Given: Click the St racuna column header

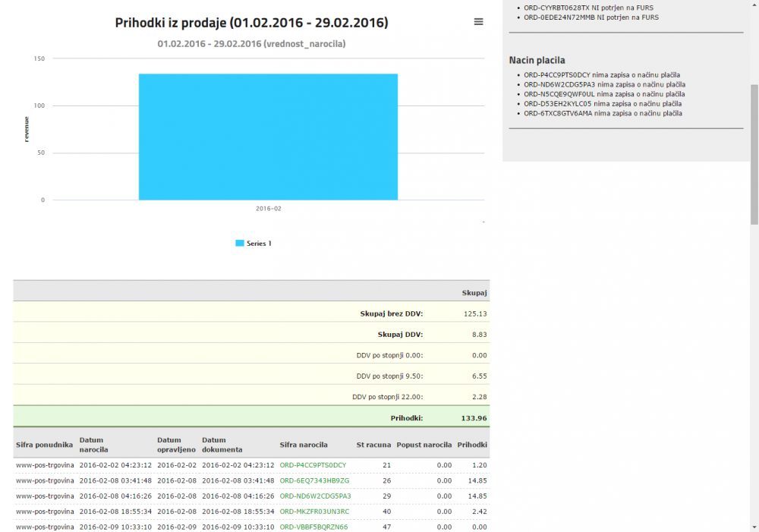Looking at the screenshot, I should pos(373,445).
